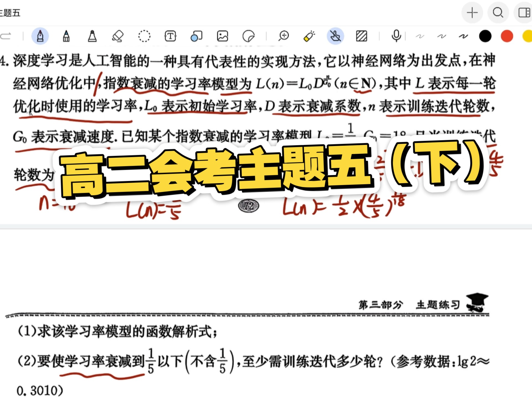Open the undo history control

coord(6,35)
